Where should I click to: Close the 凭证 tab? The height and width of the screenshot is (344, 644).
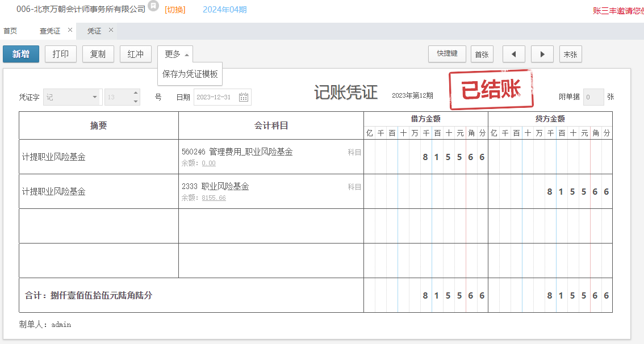click(x=111, y=30)
